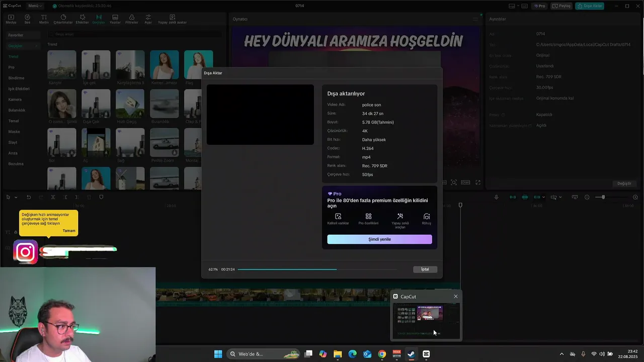The height and width of the screenshot is (362, 644).
Task: Switch to the Efektler tab
Action: [x=82, y=19]
